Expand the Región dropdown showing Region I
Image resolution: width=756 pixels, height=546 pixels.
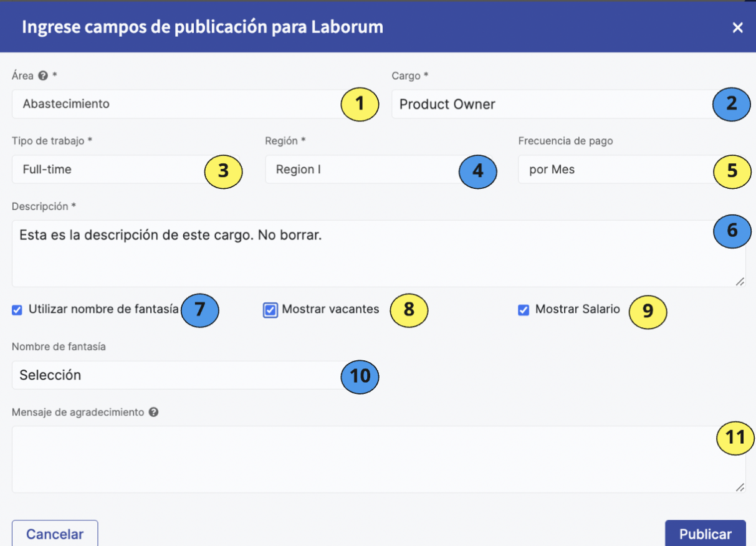pos(380,170)
